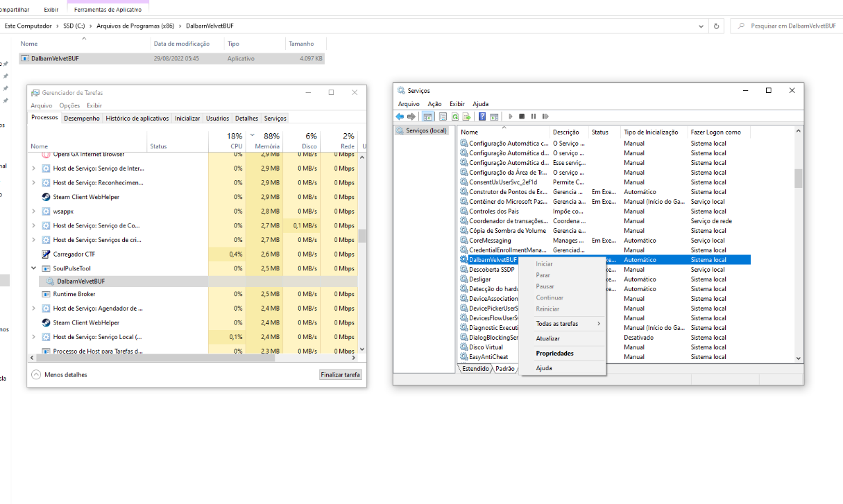Expand Host de Serviço: Reconhecimen... row
Screen dimensions: 843x504
pyautogui.click(x=33, y=182)
